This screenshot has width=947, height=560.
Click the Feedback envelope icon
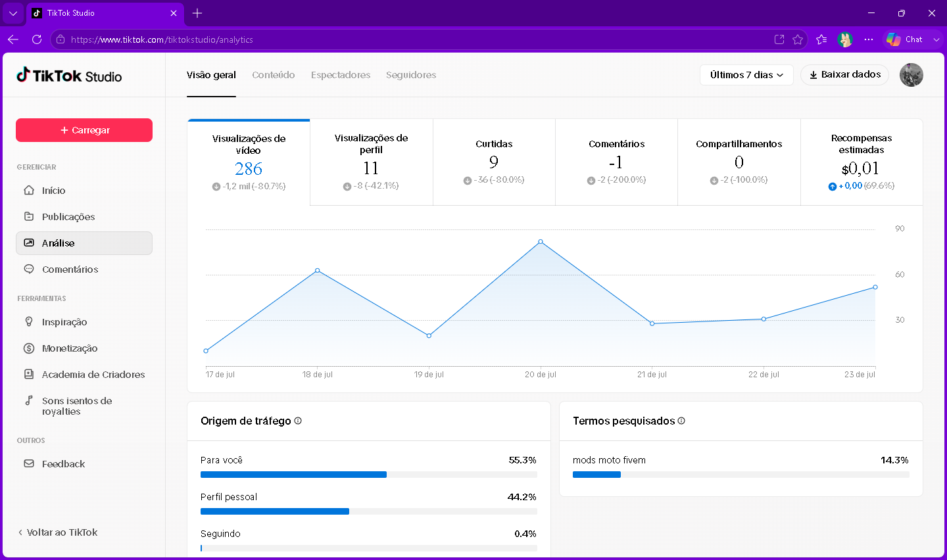tap(29, 464)
